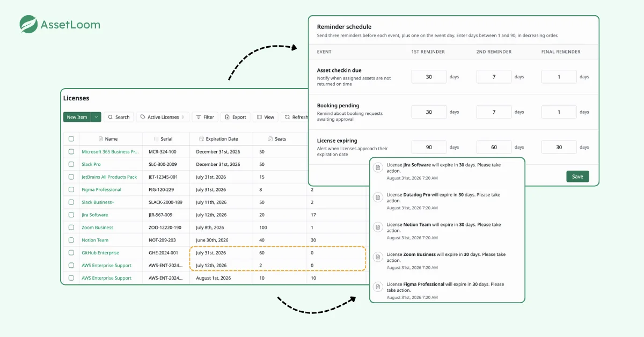
Task: Click the barcode icon in Serial header
Action: coord(156,139)
